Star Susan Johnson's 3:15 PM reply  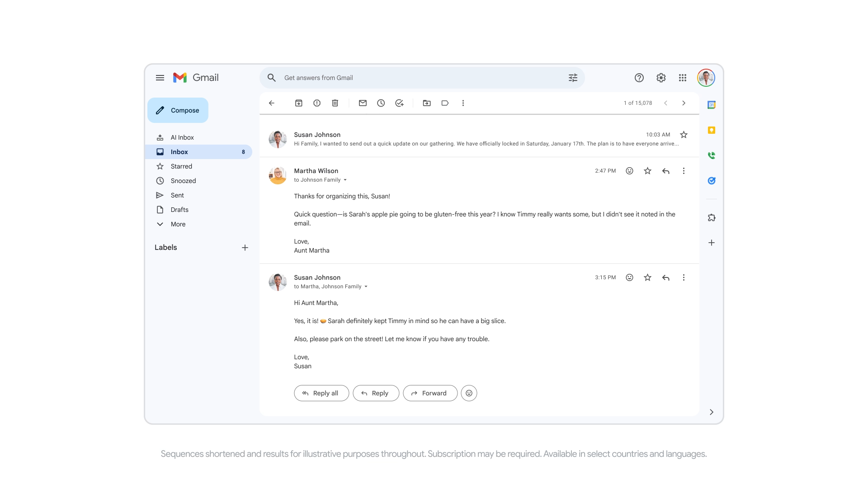click(x=647, y=277)
